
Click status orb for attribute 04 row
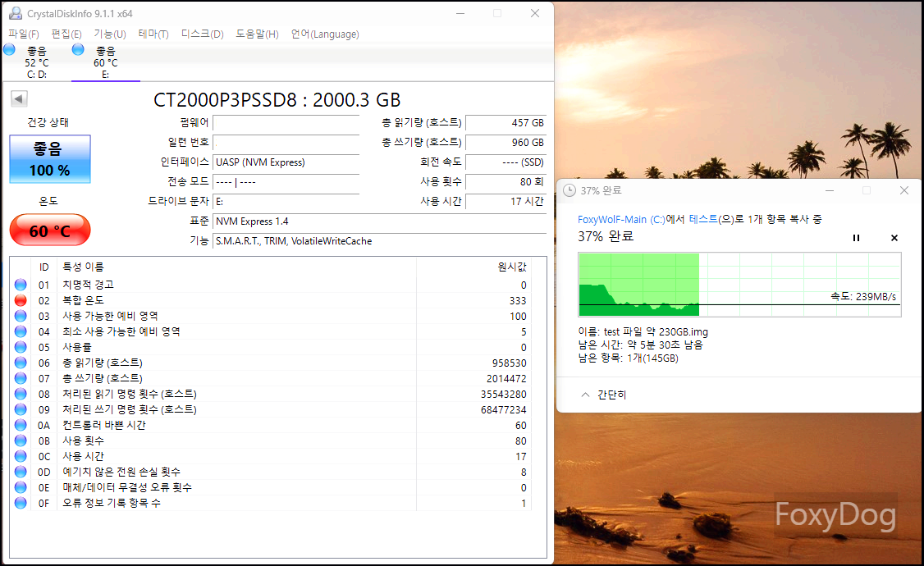(21, 331)
